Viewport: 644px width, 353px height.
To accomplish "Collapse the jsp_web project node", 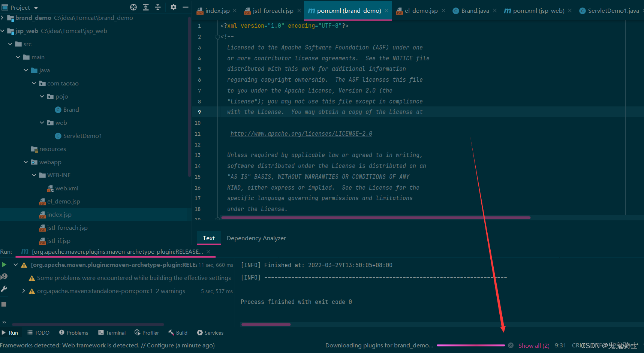I will pos(2,31).
